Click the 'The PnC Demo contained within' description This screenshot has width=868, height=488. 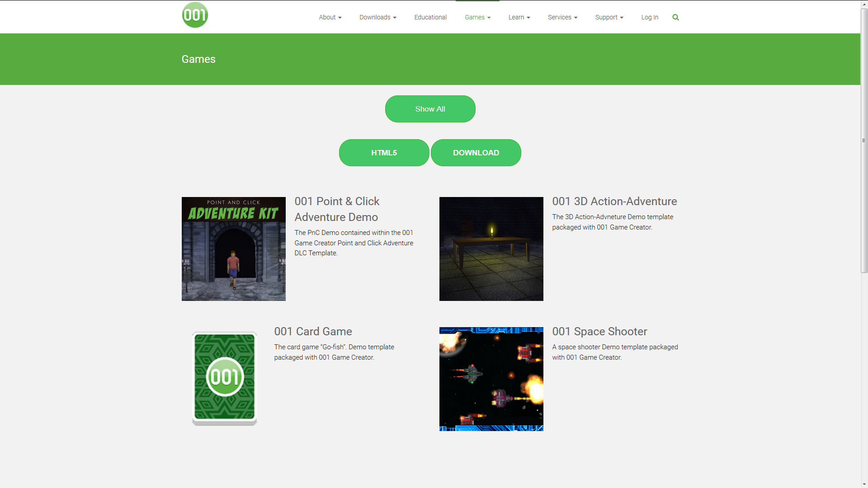coord(354,243)
